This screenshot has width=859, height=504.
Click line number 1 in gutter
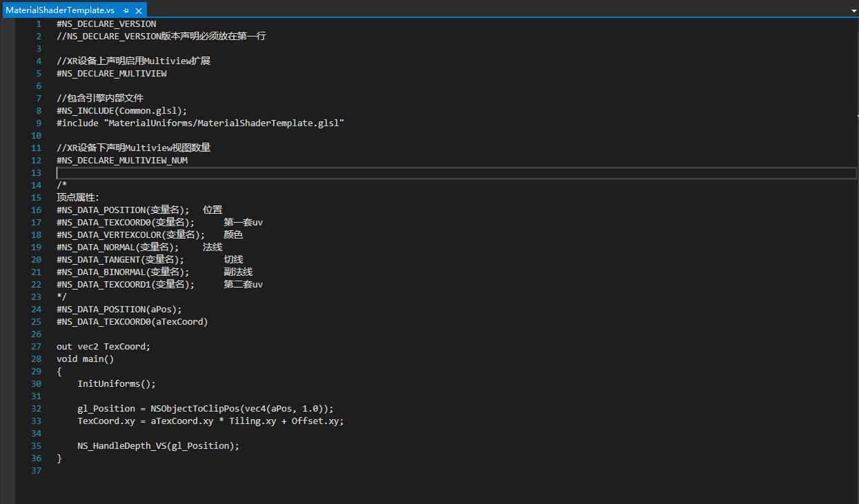click(39, 24)
